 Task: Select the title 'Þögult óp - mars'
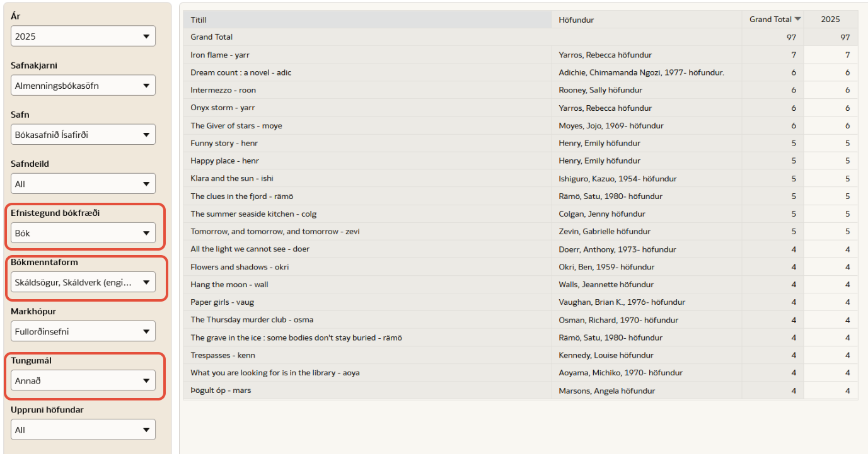221,390
